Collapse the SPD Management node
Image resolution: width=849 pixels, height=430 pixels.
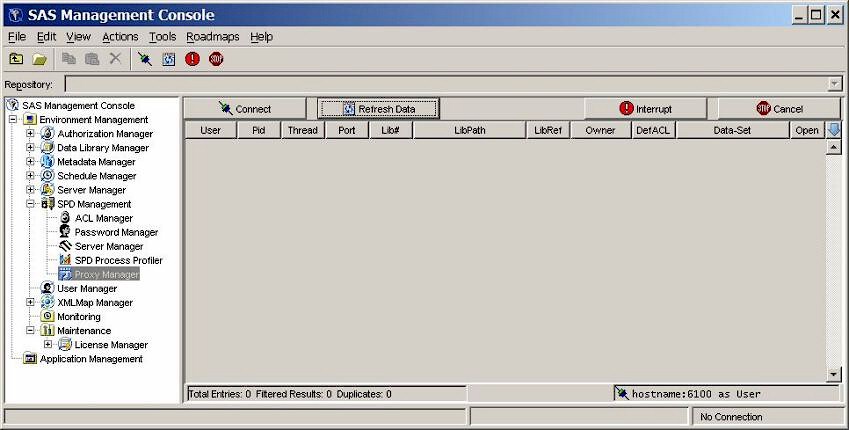coord(30,204)
